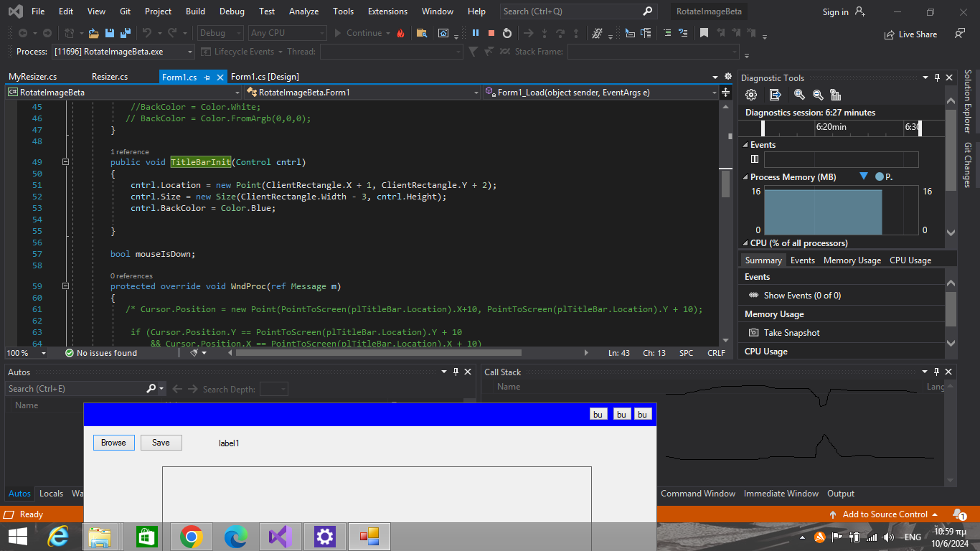Viewport: 980px width, 551px height.
Task: Open the Process dropdown for RotateImageBeta.exe
Action: coord(189,52)
